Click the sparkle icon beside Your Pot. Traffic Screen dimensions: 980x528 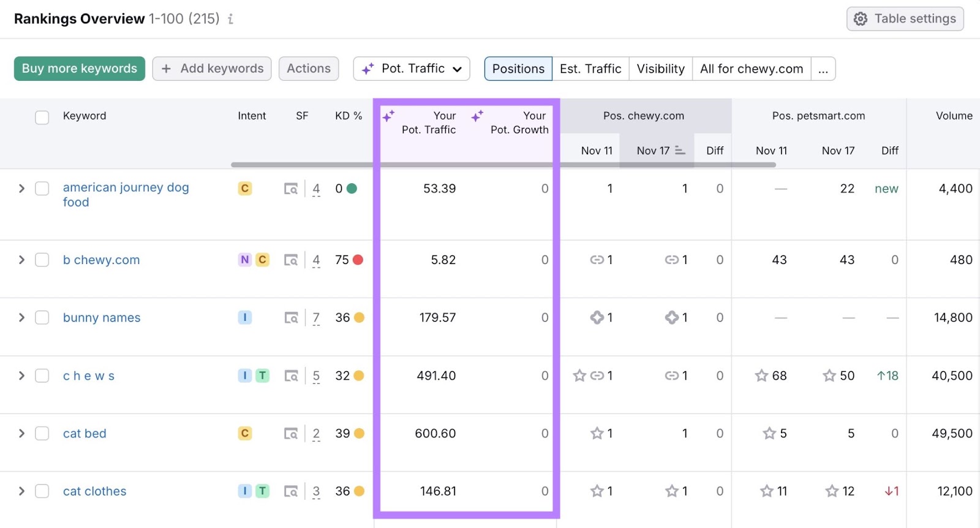click(x=388, y=115)
